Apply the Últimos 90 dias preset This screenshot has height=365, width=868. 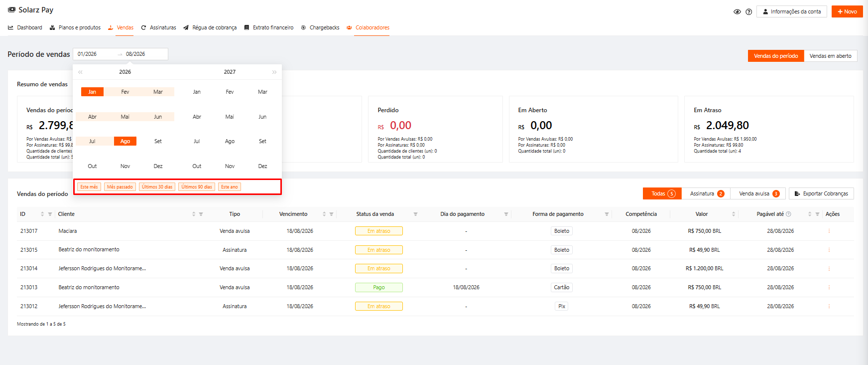click(x=197, y=187)
